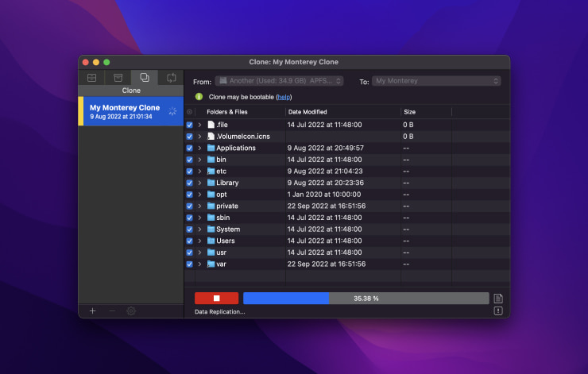Expand the bin folder chevron
Viewport: 588px width, 374px height.
199,160
